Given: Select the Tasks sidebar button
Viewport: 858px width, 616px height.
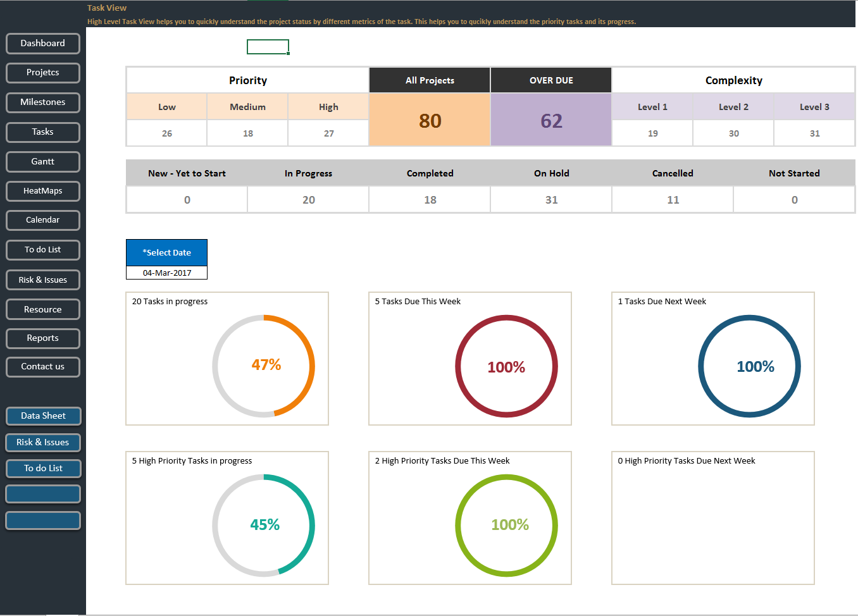Looking at the screenshot, I should tap(42, 132).
